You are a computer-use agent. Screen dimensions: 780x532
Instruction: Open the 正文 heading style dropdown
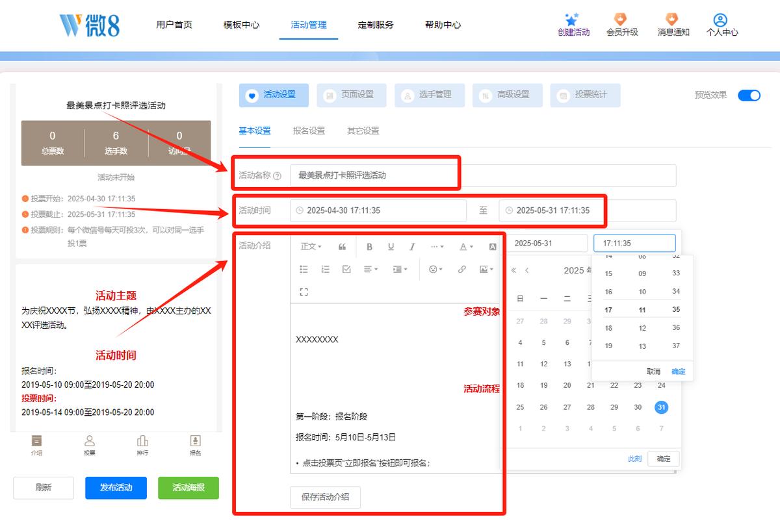[x=311, y=247]
